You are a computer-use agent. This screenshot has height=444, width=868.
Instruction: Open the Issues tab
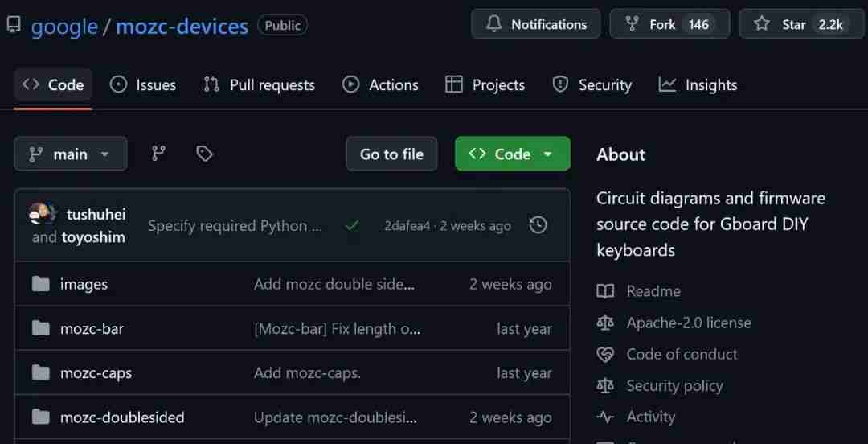pyautogui.click(x=143, y=84)
